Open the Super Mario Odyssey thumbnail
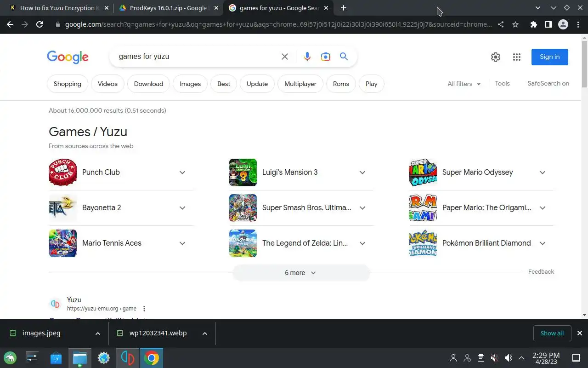Screen dimensions: 588x368 tap(423, 172)
